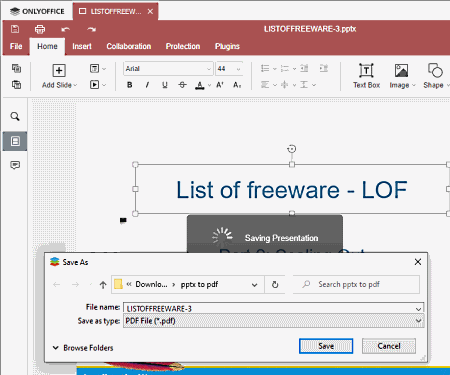Viewport: 450px width, 375px height.
Task: Click the Cancel button in dialog
Action: (x=389, y=346)
